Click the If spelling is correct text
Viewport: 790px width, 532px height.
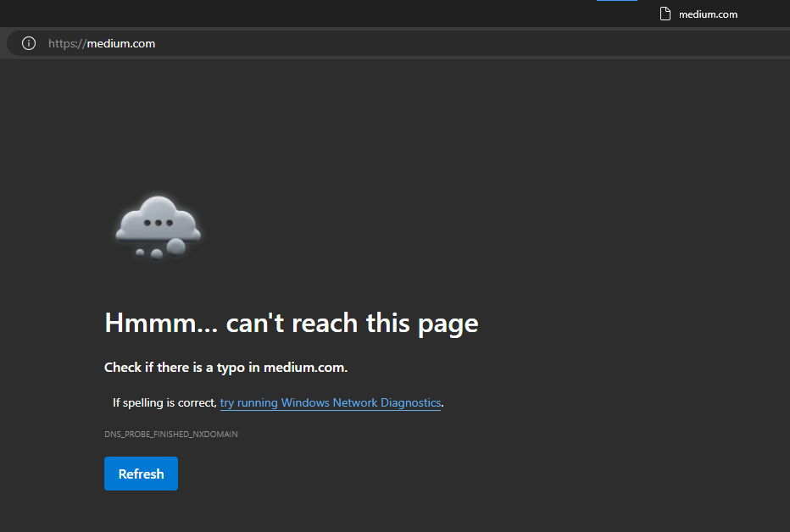click(164, 402)
